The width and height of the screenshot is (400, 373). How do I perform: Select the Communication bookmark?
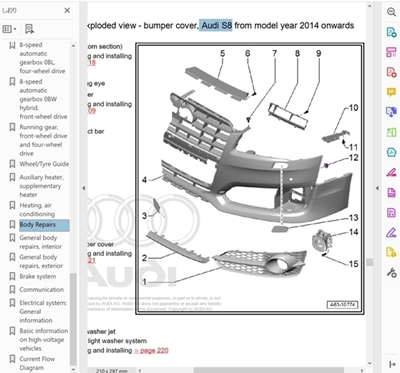coord(42,289)
